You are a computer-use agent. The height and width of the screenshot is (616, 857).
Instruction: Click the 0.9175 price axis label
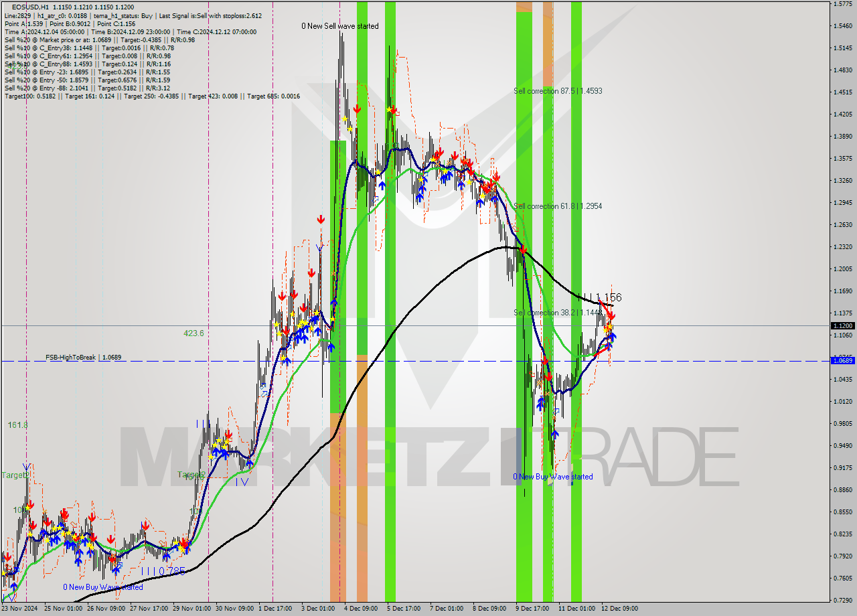842,468
